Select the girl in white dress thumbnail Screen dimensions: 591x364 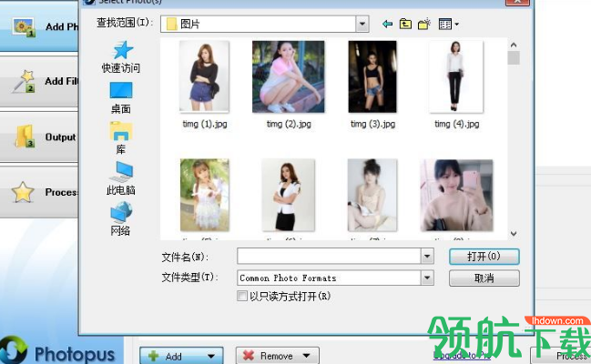[x=205, y=195]
